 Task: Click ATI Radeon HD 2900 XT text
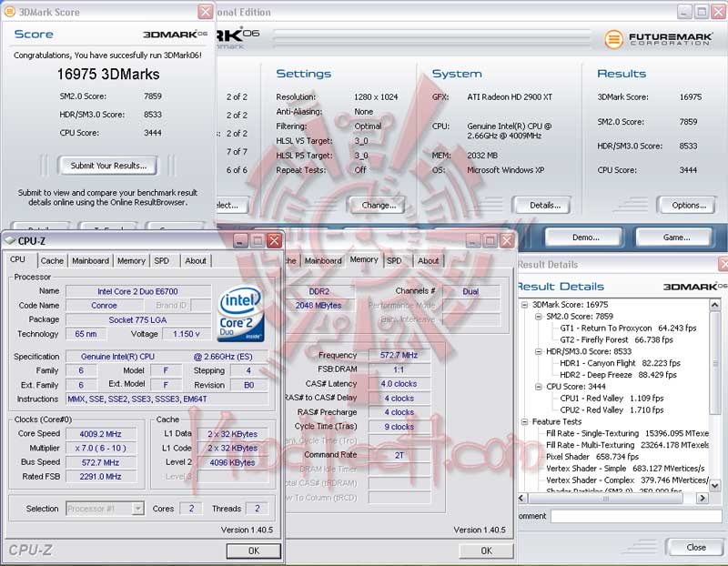[510, 97]
